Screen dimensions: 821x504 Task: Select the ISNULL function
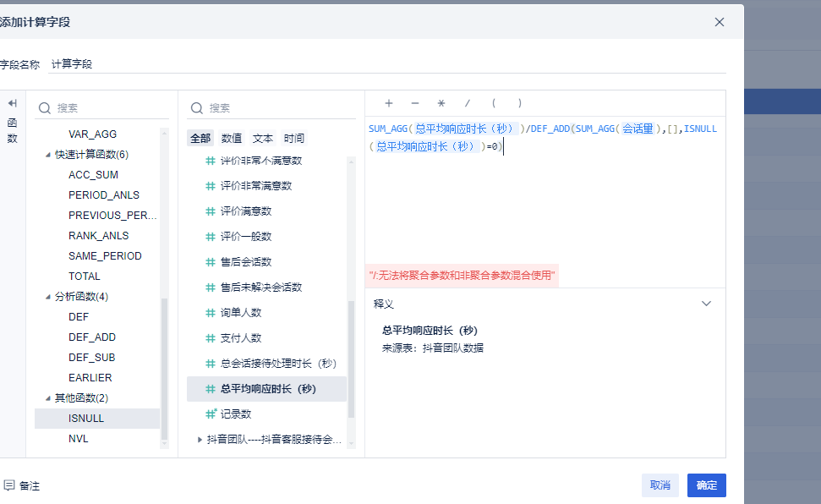97,419
